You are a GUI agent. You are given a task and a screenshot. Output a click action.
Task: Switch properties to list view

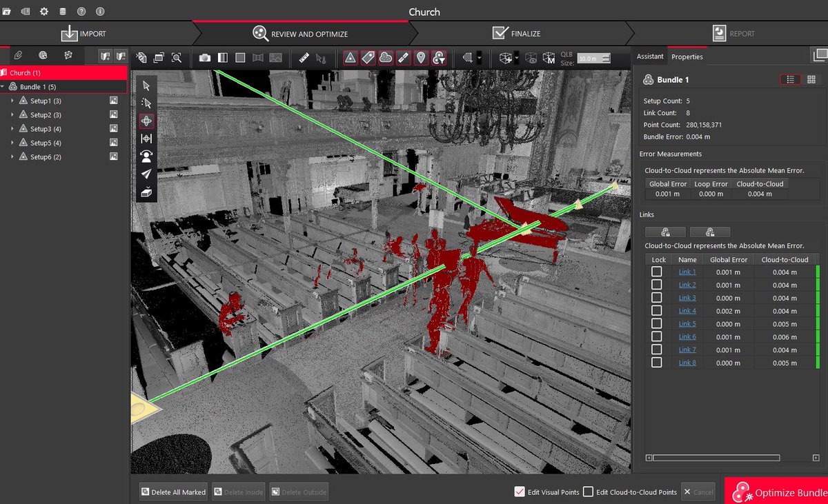790,79
